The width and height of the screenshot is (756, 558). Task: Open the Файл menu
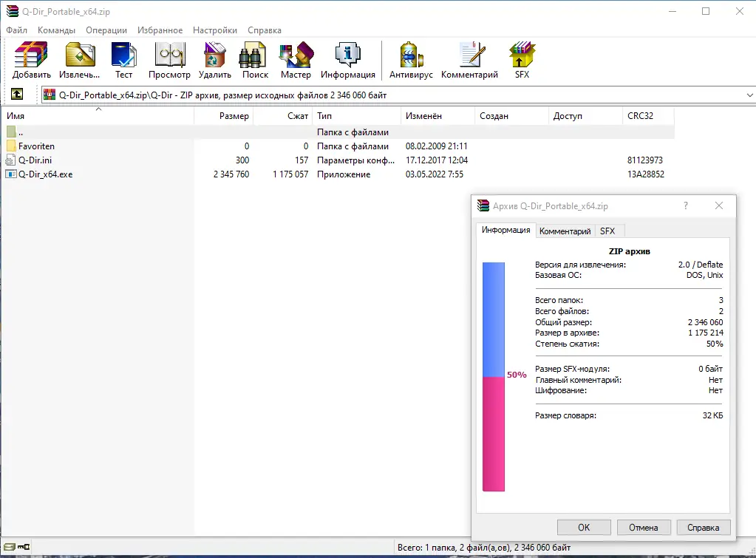(x=16, y=30)
